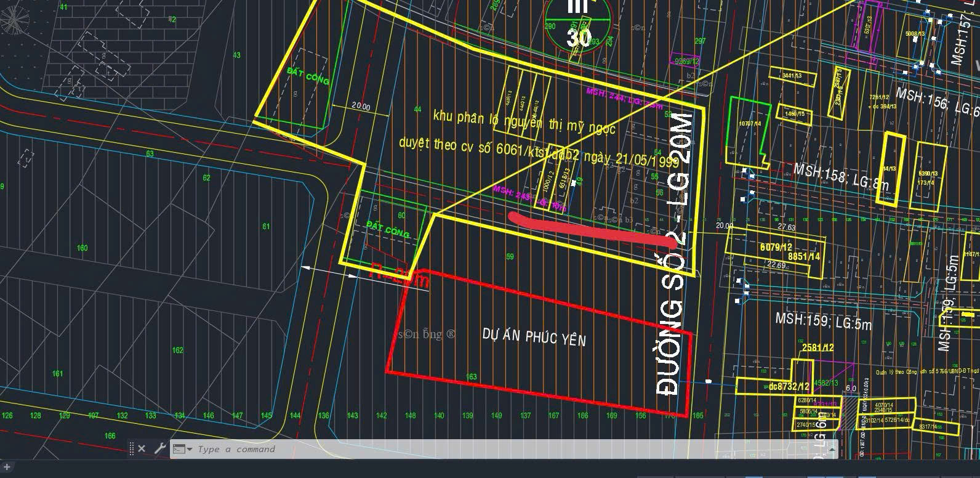The height and width of the screenshot is (478, 980).
Task: Pick the yellow parcel labeled 6079/12
Action: tap(776, 247)
